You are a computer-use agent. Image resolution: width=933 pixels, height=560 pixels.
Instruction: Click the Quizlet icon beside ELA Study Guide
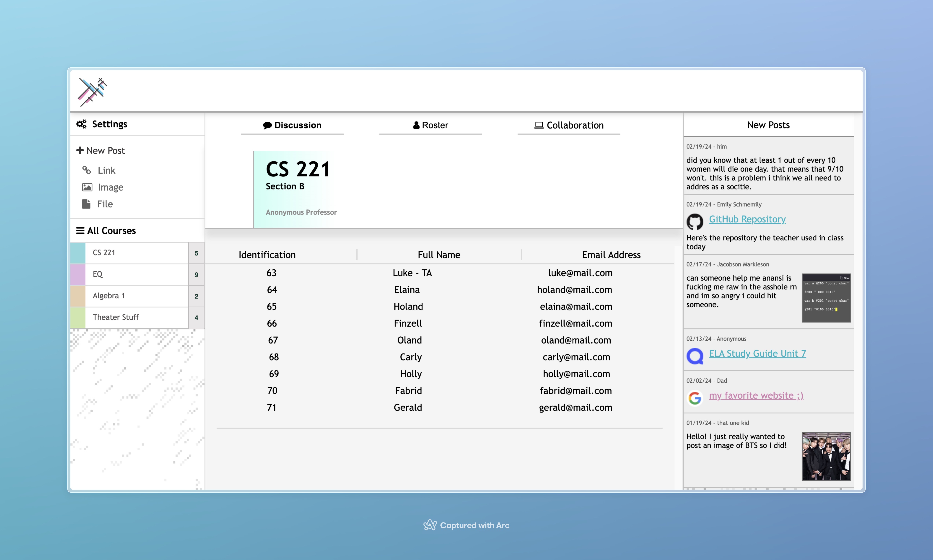pos(695,356)
